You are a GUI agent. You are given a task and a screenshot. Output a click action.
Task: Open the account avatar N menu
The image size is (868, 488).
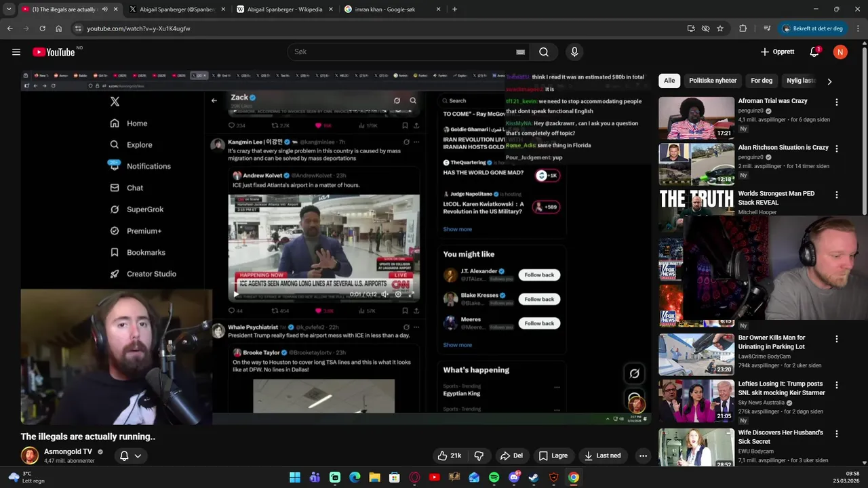click(x=840, y=52)
